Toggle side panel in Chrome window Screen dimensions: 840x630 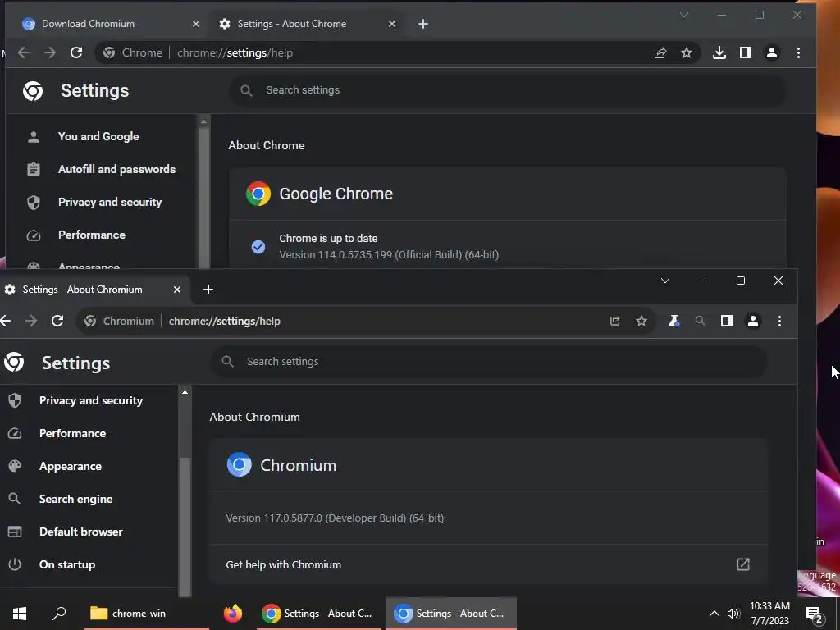(x=745, y=52)
